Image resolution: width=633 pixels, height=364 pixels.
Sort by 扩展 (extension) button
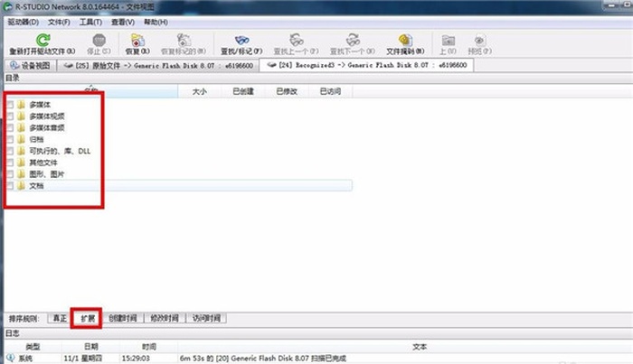coord(88,319)
